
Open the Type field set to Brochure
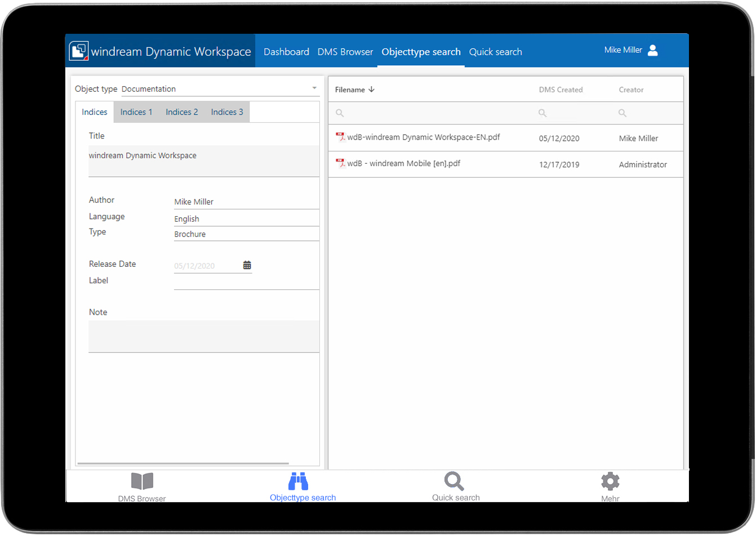click(x=246, y=234)
